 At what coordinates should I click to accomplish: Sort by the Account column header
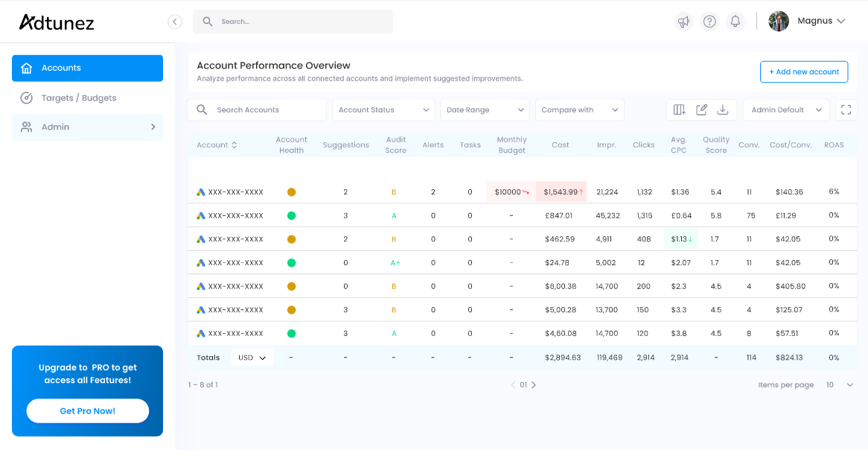click(217, 145)
